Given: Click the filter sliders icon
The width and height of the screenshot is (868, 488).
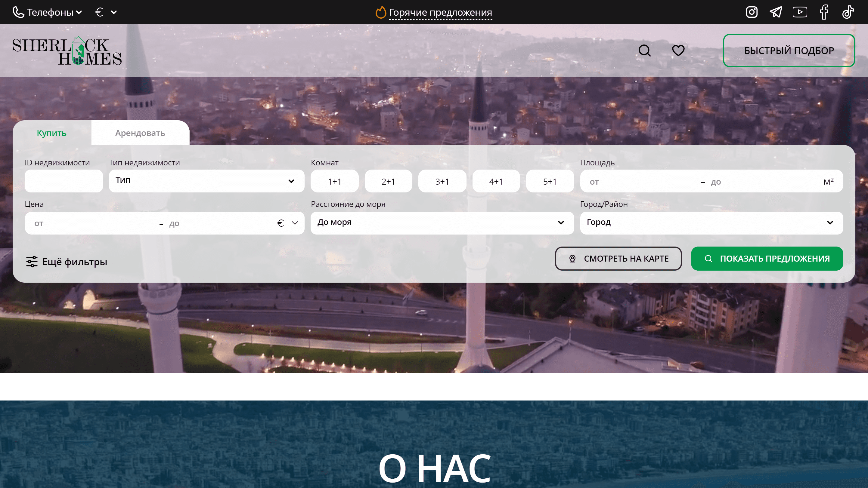Looking at the screenshot, I should pos(32,262).
